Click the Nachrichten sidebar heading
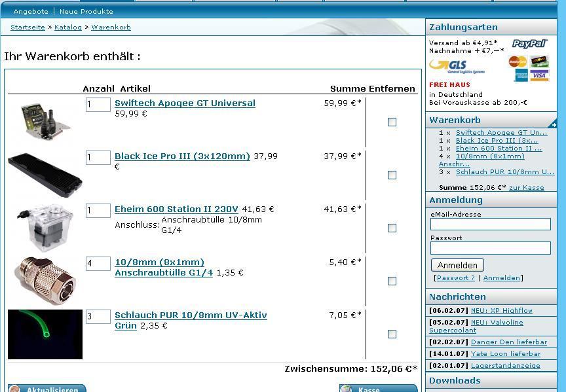 tap(457, 297)
